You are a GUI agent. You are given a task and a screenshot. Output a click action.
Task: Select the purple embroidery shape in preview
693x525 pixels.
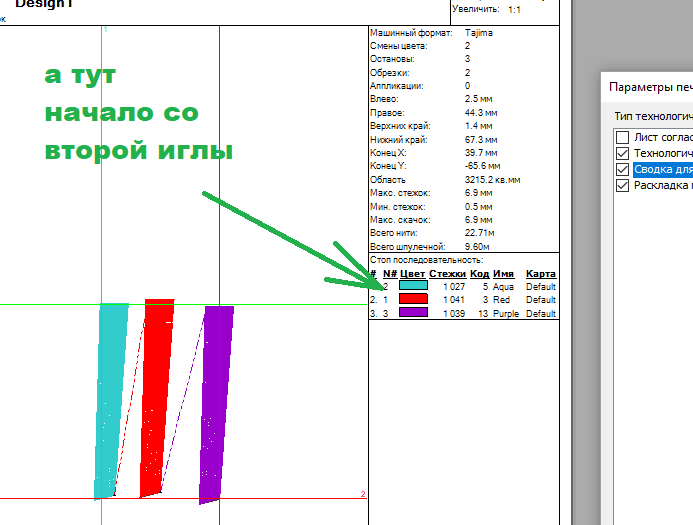coord(215,400)
